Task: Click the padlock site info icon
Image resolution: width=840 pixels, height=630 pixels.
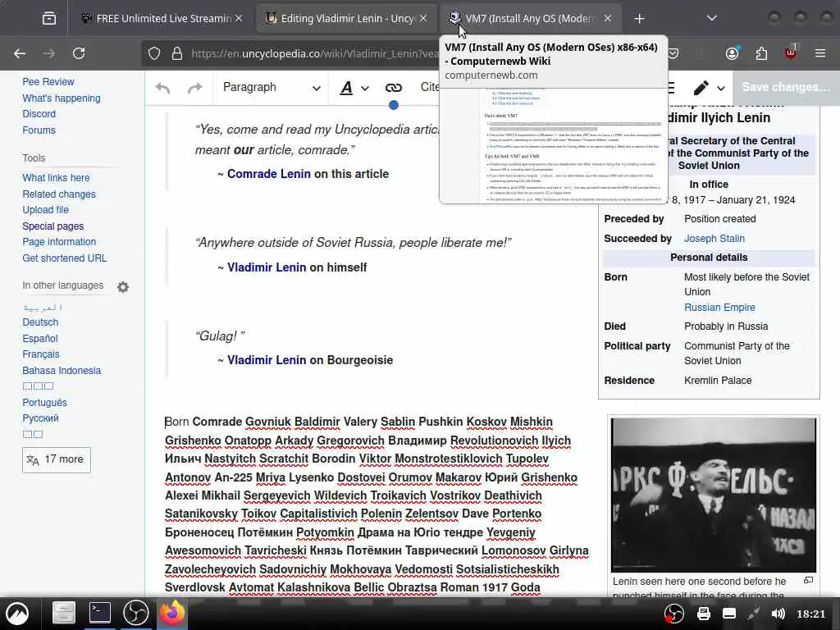Action: (177, 53)
